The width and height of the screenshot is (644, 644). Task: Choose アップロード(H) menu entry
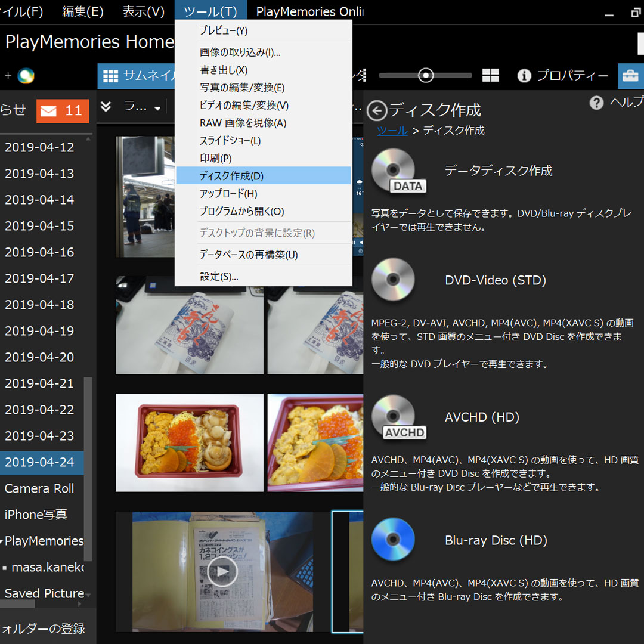(264, 193)
